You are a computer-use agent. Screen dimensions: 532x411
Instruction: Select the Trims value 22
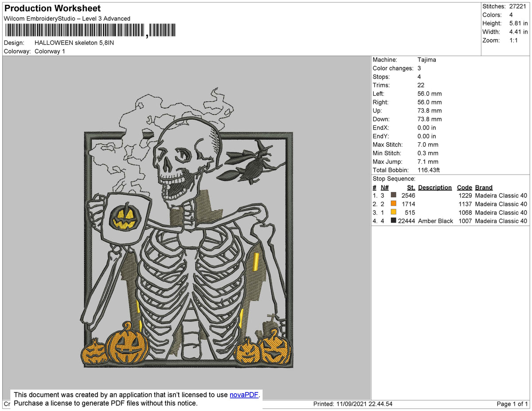tap(421, 85)
